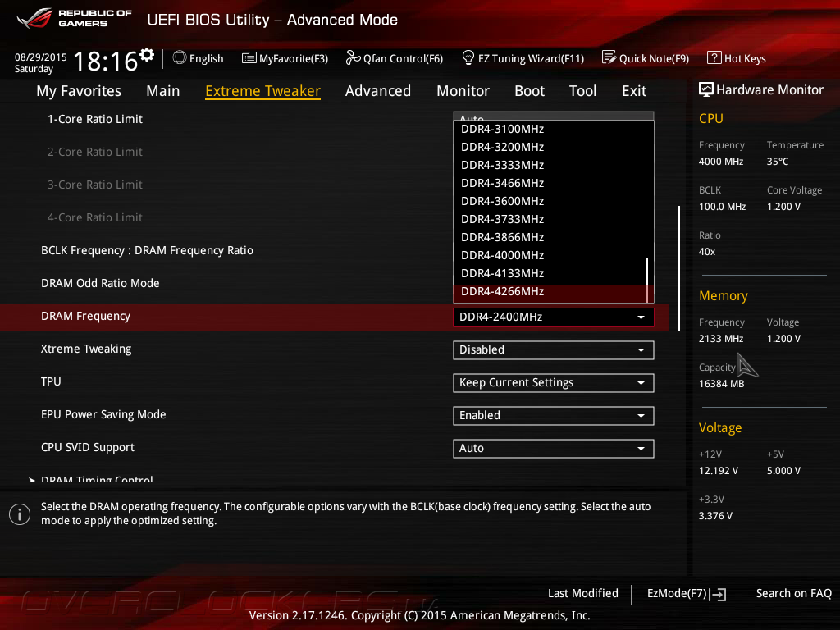The image size is (840, 630).
Task: Click the info icon beside help text
Action: point(20,514)
